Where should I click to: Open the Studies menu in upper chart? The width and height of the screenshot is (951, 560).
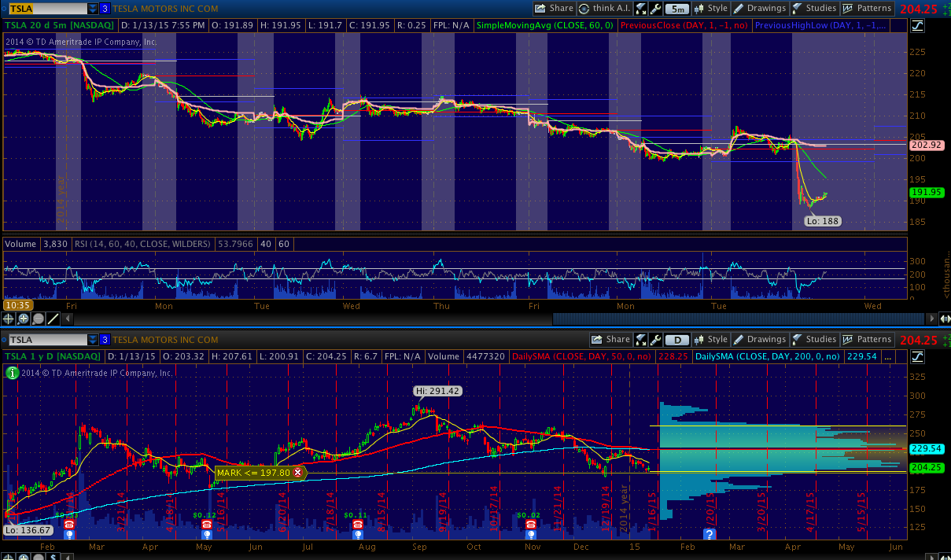coord(814,9)
